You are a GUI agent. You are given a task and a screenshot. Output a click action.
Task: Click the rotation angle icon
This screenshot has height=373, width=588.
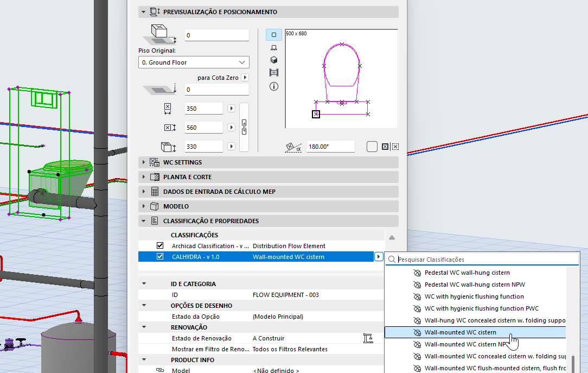[293, 147]
